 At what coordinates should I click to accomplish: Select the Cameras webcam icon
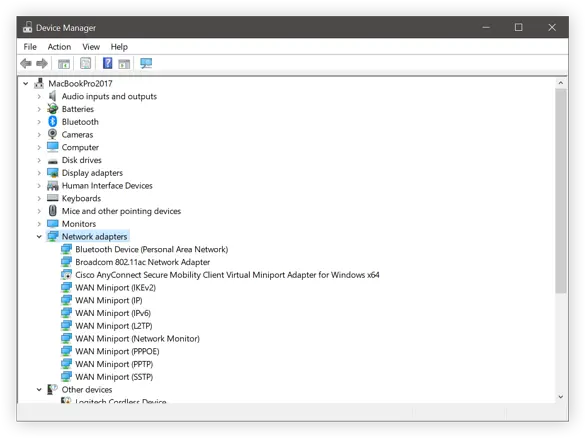53,134
